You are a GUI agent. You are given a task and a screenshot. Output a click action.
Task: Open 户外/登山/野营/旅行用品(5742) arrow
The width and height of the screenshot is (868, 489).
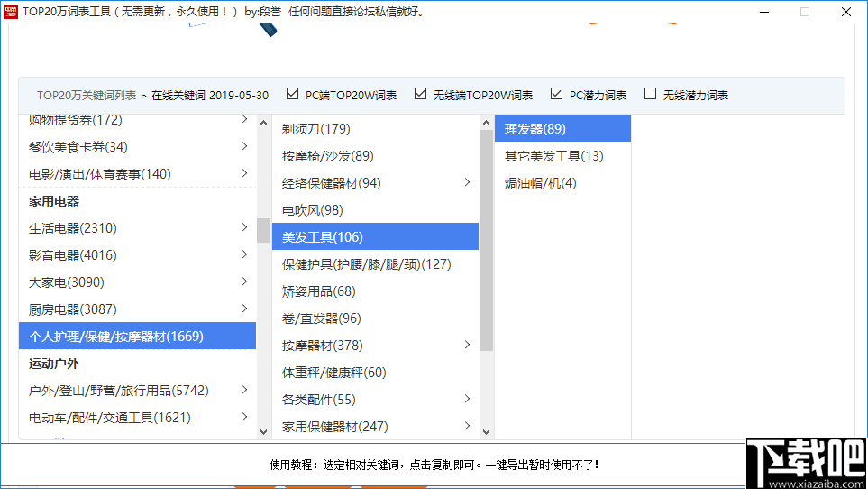(x=244, y=391)
